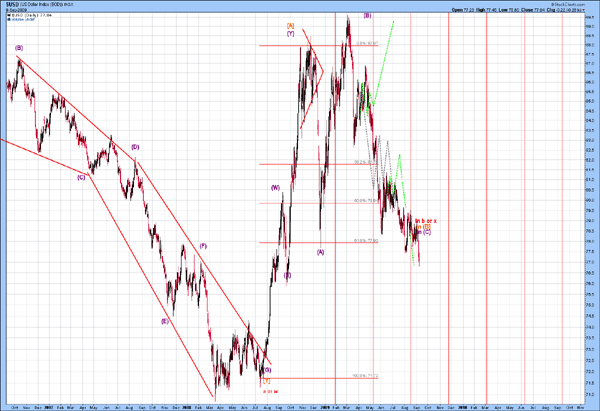This screenshot has height=411, width=600.
Task: Click the 2010 year label on time axis
Action: tap(463, 408)
